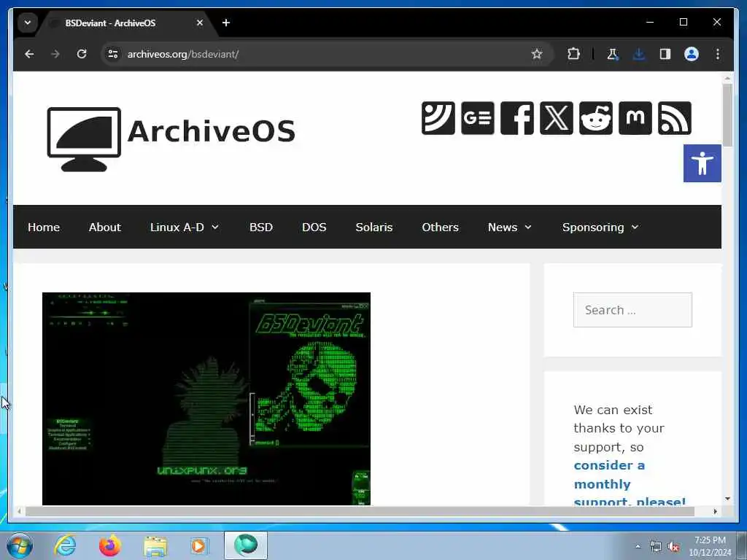747x560 pixels.
Task: Open Windows Media Player from taskbar
Action: [199, 545]
